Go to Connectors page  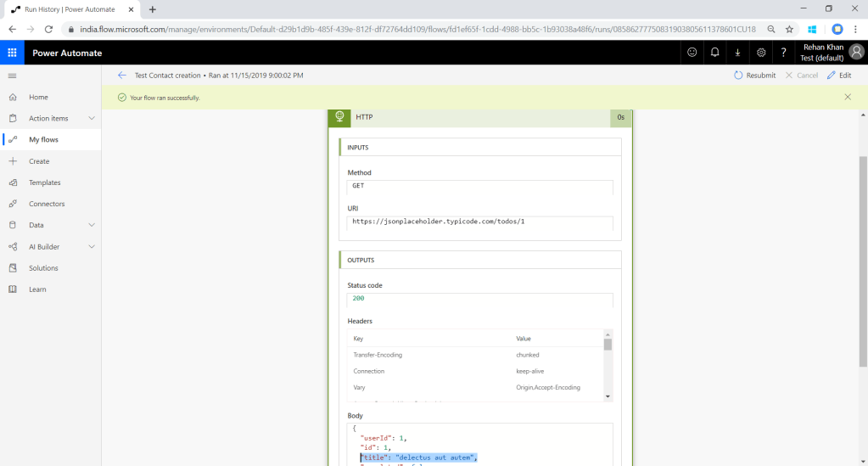(47, 204)
